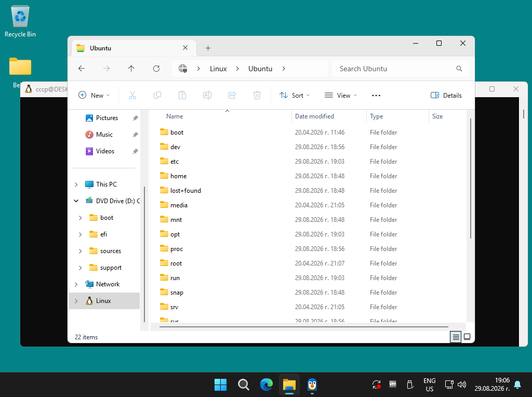Open notifications bell in tray
This screenshot has height=397, width=532.
517,385
